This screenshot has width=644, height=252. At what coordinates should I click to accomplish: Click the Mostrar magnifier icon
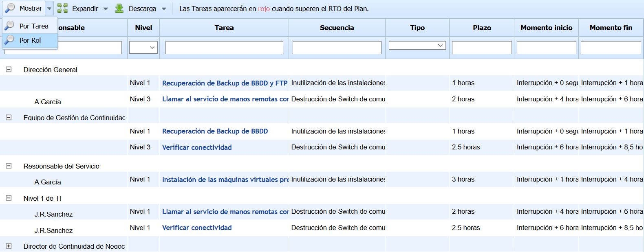click(10, 8)
